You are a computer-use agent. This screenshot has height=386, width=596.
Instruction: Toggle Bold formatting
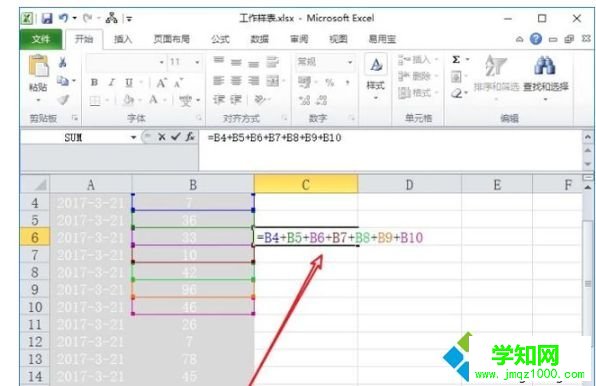[94, 82]
